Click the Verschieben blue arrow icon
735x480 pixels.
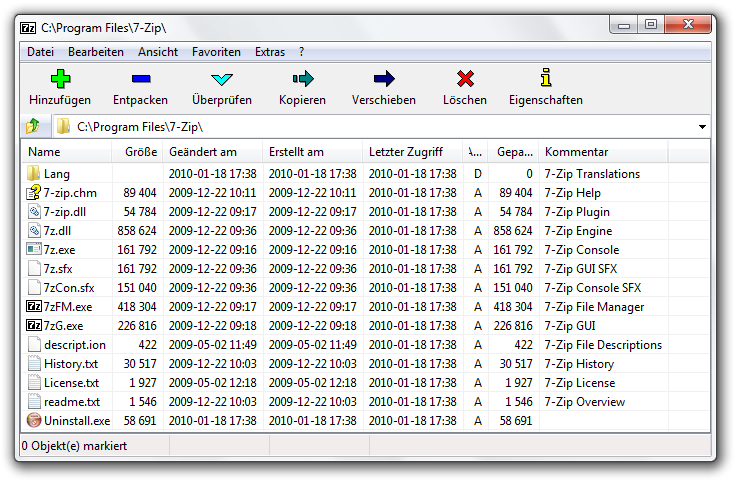[384, 79]
